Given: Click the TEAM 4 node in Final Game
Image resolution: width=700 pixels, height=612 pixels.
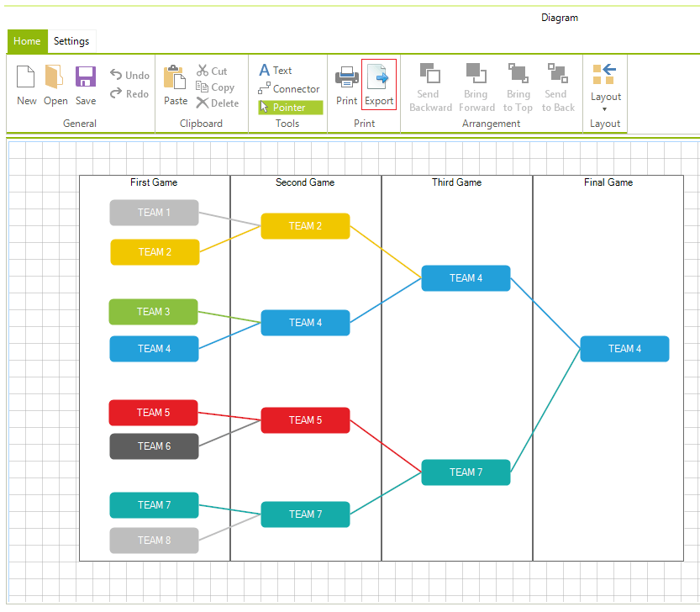Looking at the screenshot, I should tap(624, 349).
